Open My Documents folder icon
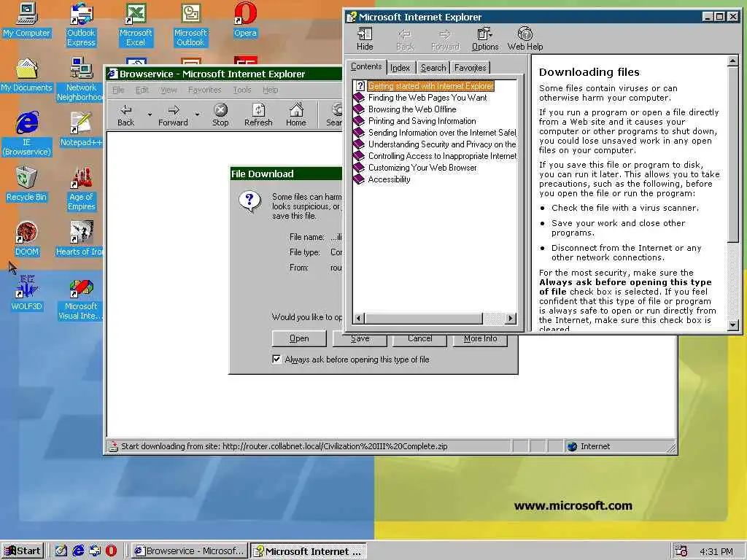The width and height of the screenshot is (747, 560). click(x=27, y=75)
